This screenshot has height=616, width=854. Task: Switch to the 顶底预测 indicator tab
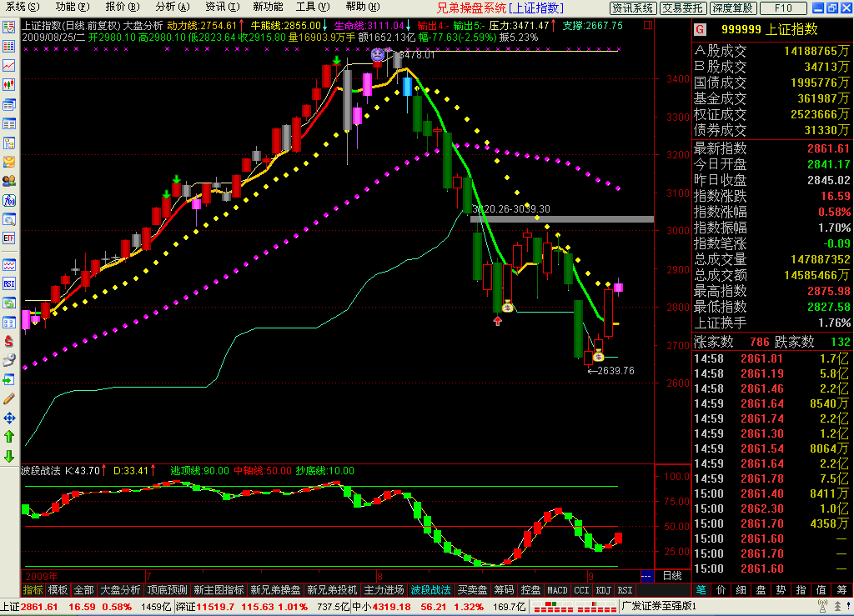(x=167, y=590)
